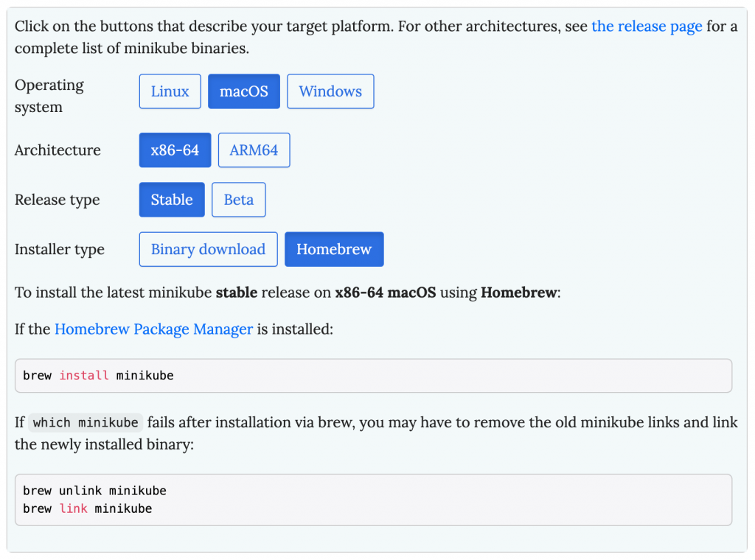Pick Windows as the target platform

click(330, 91)
